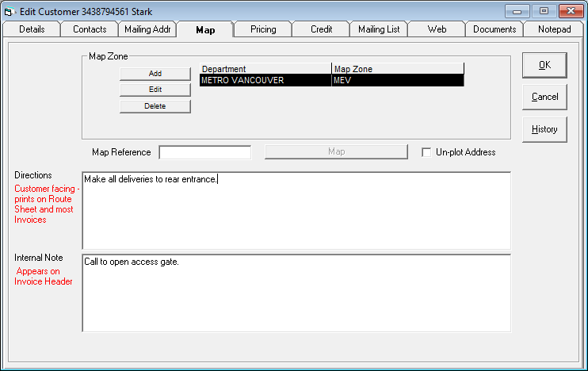Click the Delete map zone button

155,106
